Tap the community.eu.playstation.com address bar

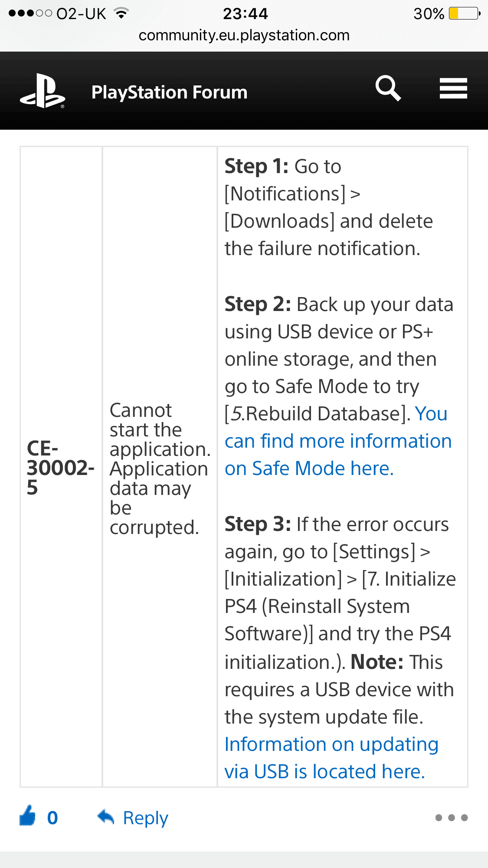[x=244, y=35]
